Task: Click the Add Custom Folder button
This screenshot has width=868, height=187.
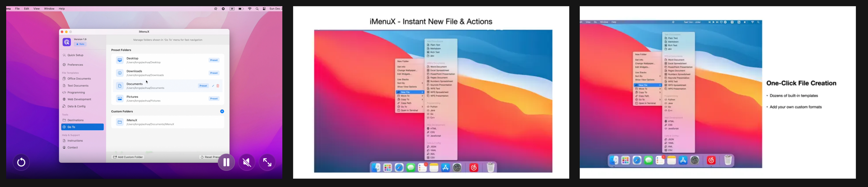Action: [128, 157]
